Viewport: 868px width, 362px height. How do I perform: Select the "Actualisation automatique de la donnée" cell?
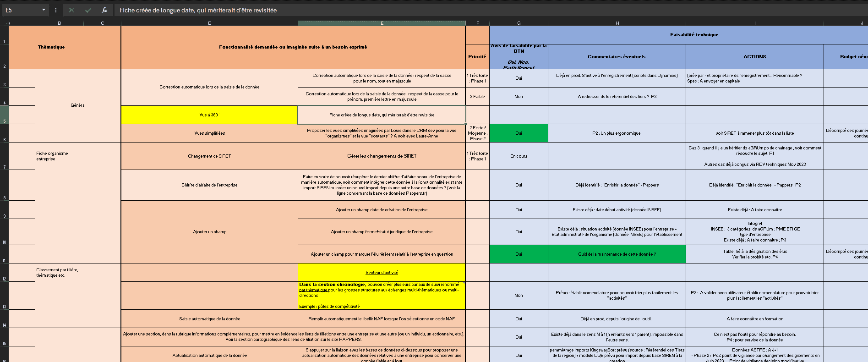209,355
